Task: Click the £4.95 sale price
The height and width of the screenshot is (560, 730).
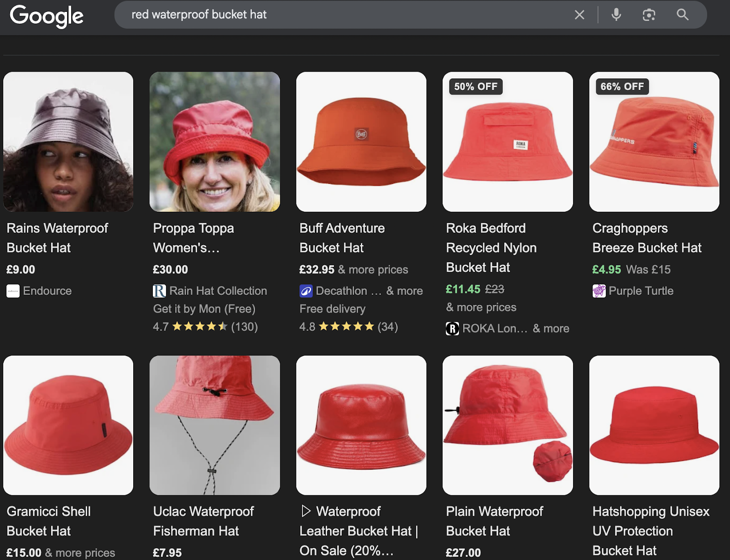Action: [x=606, y=270]
